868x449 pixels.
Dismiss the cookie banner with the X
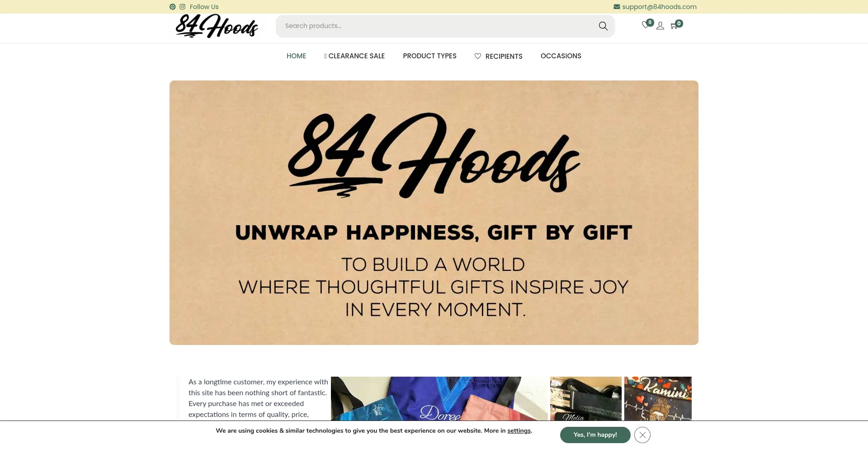[x=642, y=435]
